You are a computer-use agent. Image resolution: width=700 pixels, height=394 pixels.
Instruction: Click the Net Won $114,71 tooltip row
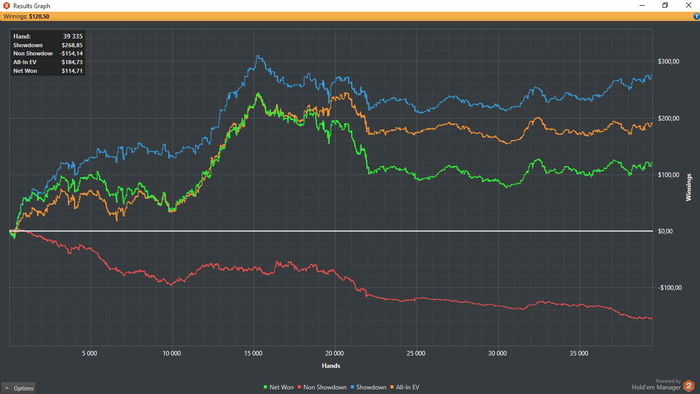[48, 71]
